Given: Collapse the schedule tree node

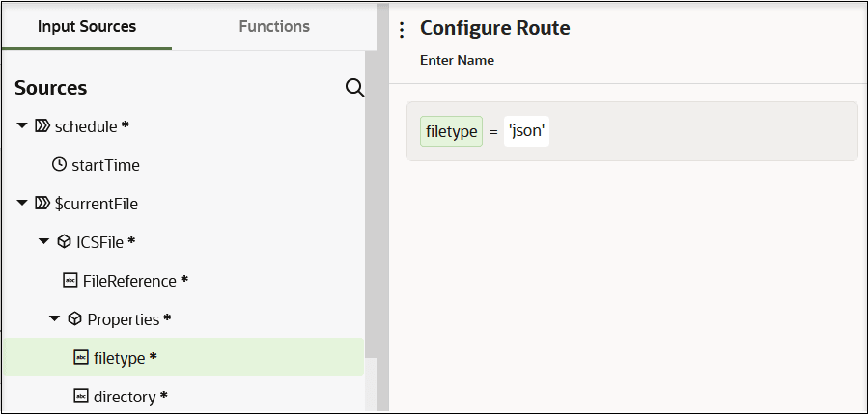Looking at the screenshot, I should click(22, 126).
